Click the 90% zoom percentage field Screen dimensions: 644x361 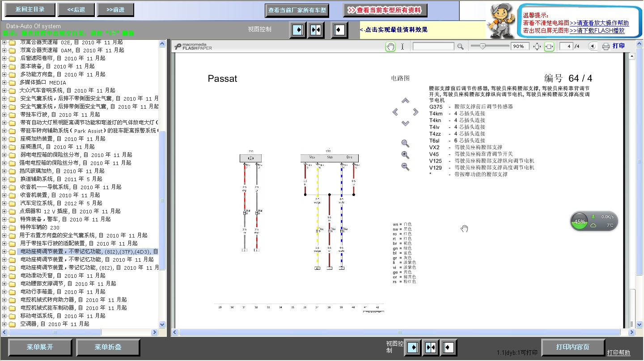click(521, 46)
